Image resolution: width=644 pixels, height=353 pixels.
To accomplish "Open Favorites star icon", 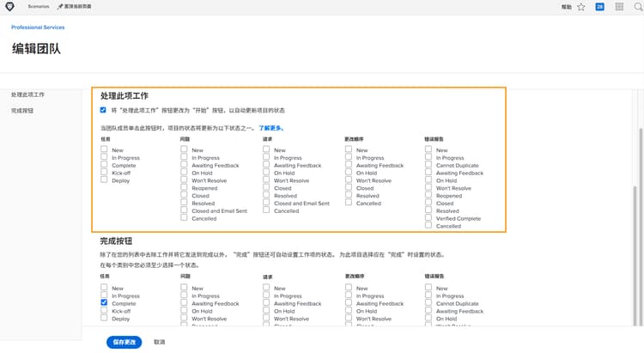I will pos(580,7).
